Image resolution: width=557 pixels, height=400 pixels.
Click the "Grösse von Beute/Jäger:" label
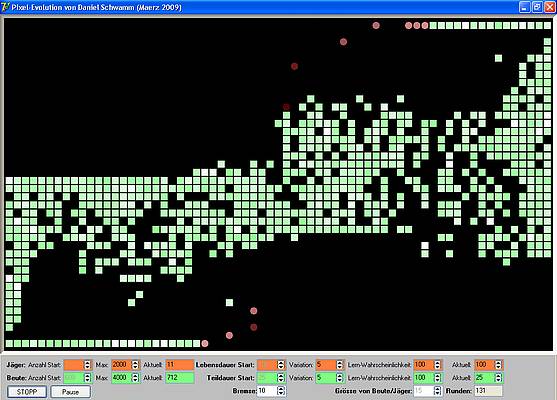pos(373,391)
